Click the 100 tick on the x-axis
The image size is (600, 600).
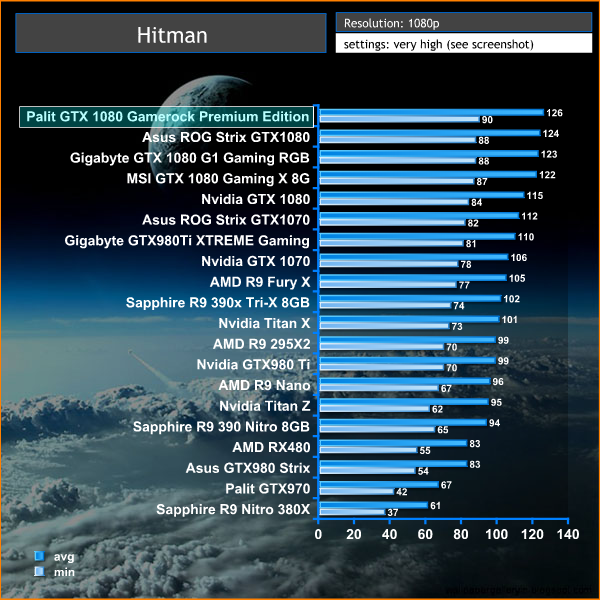click(496, 534)
